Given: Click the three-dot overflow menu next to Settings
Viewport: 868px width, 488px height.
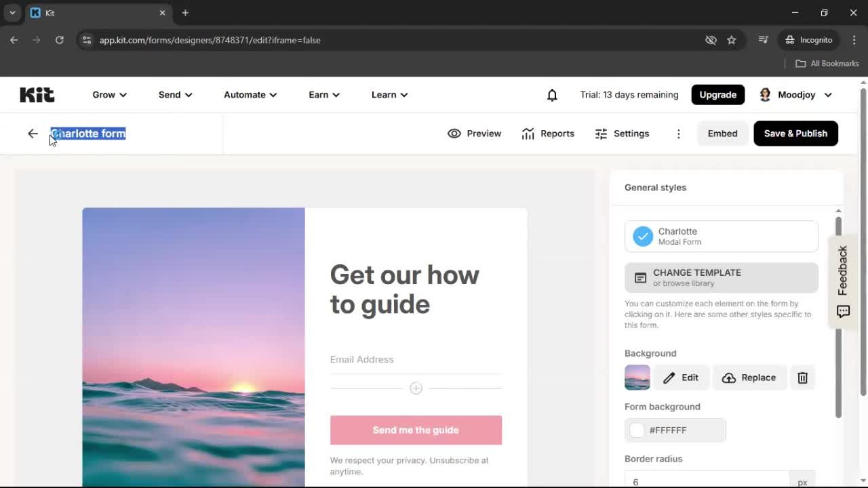Looking at the screenshot, I should pyautogui.click(x=678, y=134).
